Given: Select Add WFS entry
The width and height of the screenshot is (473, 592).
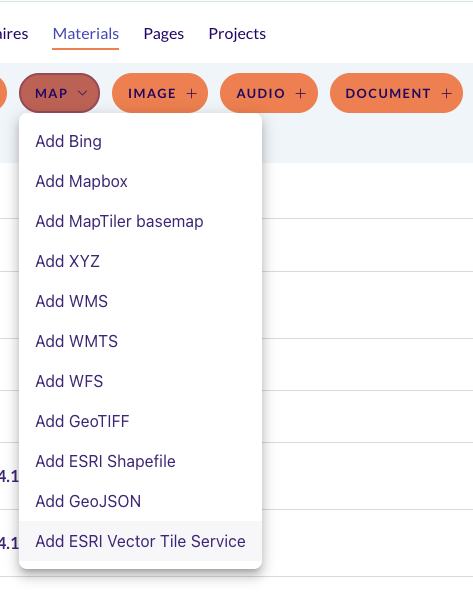Looking at the screenshot, I should (x=140, y=381).
